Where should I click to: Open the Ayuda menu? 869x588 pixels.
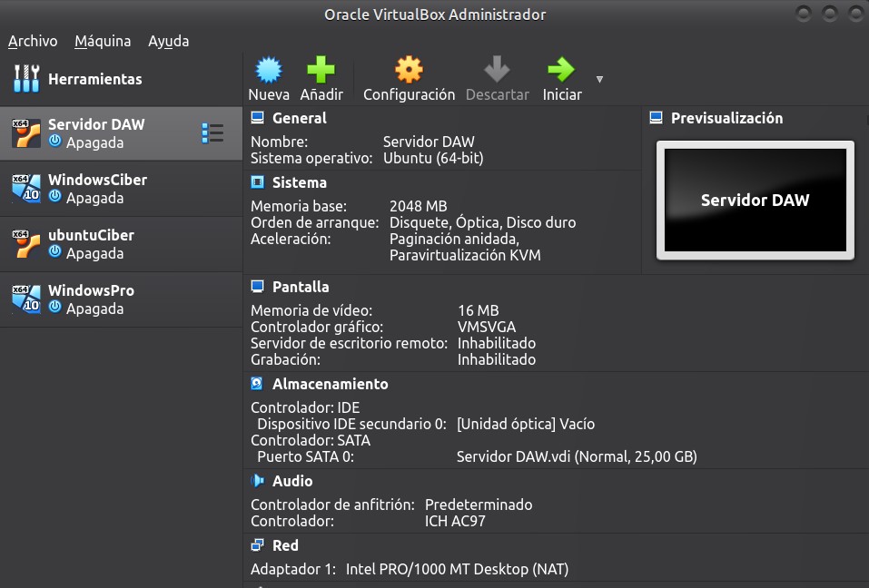point(168,41)
